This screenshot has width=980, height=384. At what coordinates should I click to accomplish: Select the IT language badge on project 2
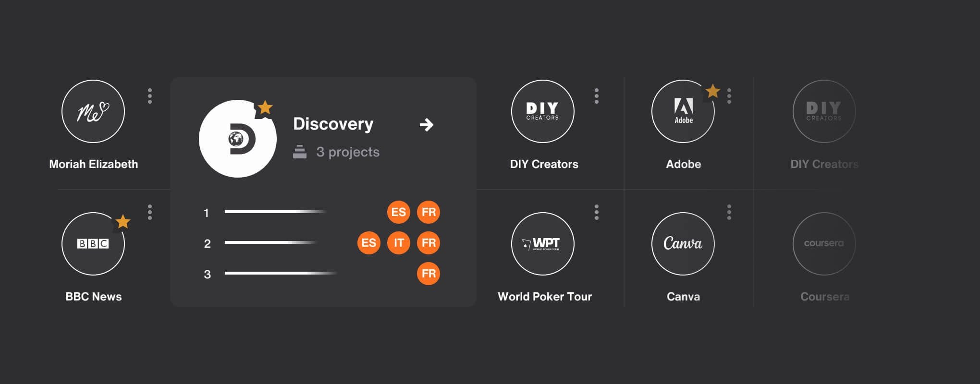click(399, 243)
